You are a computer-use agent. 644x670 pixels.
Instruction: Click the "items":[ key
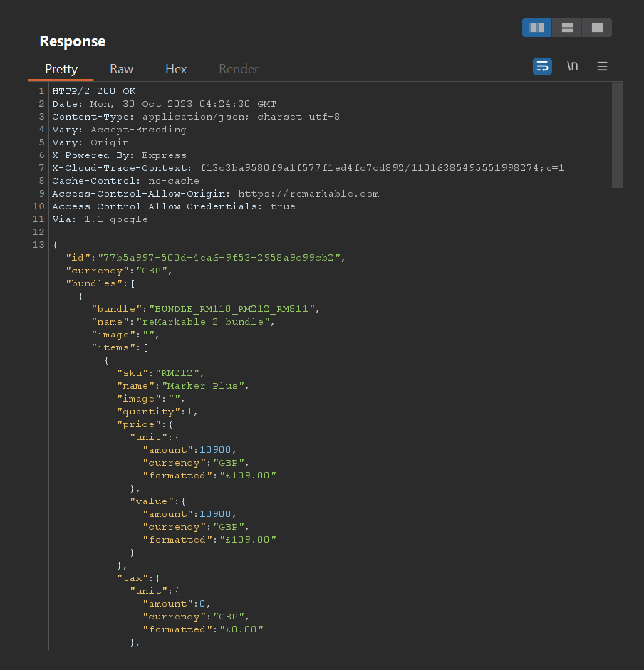click(x=119, y=347)
